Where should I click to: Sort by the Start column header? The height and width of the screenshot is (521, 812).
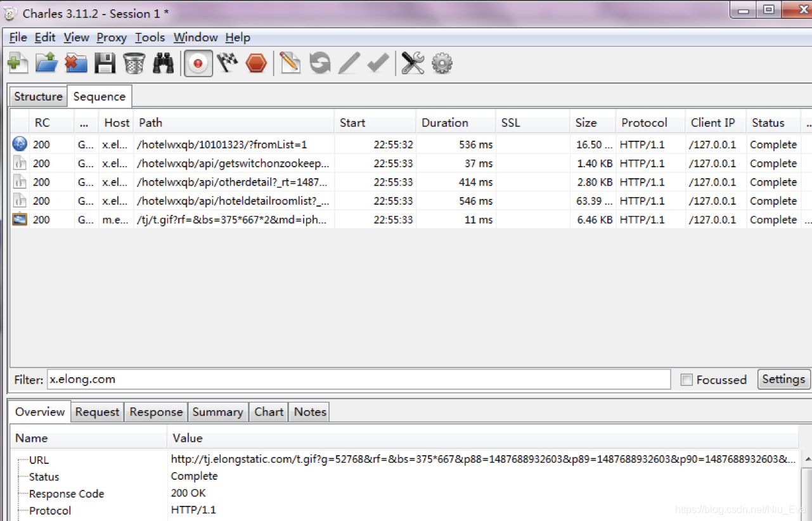(x=375, y=122)
